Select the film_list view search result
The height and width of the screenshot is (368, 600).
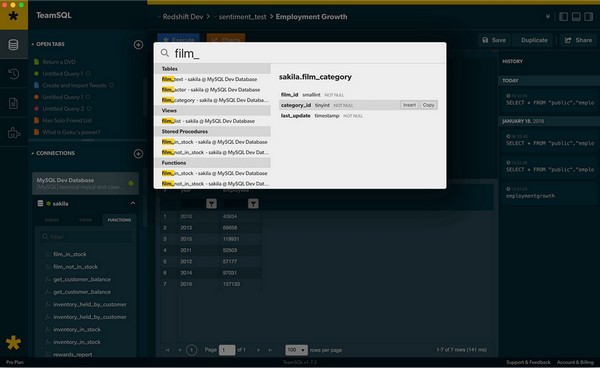coord(212,121)
